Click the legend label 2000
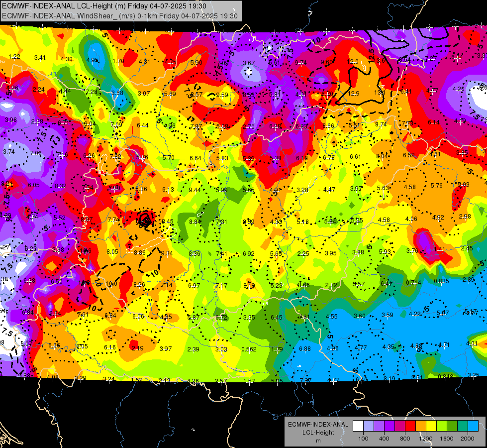 468,439
